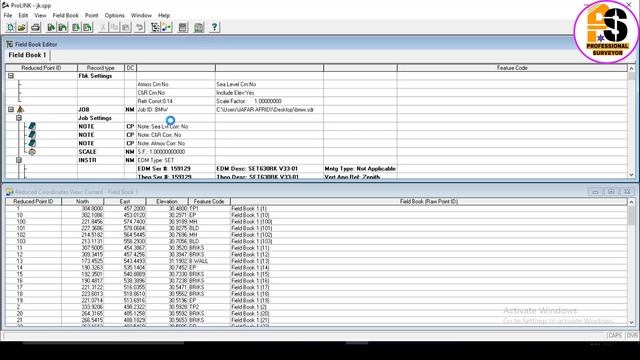
Task: Click the Field Book Editor scroll up arrow
Action: pos(631,68)
